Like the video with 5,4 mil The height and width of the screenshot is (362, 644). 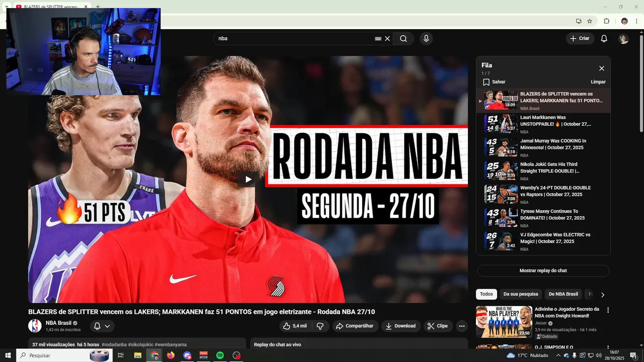295,326
